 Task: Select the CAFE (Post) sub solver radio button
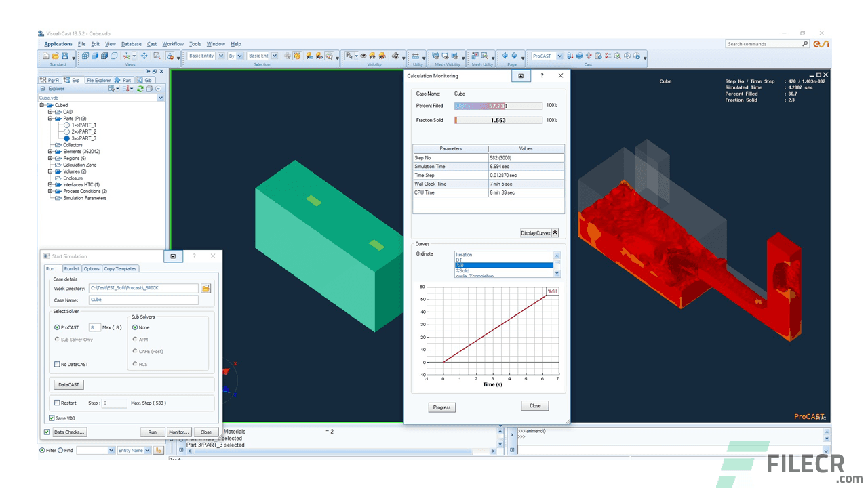click(x=134, y=351)
